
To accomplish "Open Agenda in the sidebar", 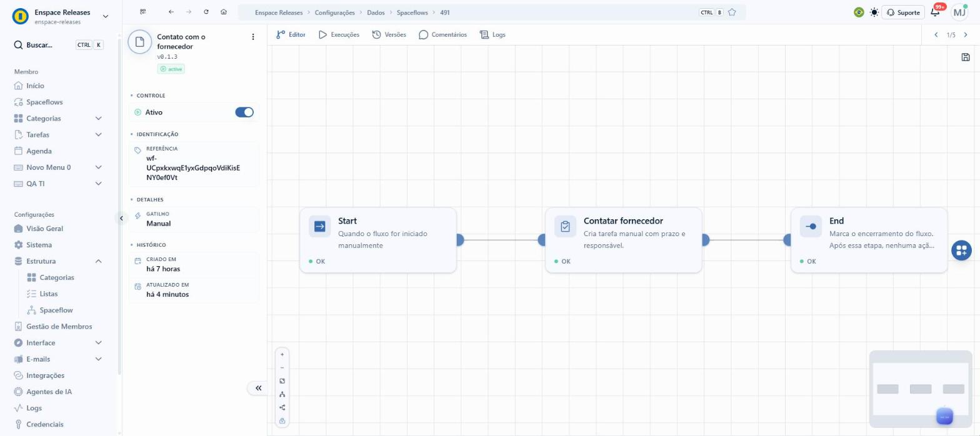I will click(x=39, y=151).
